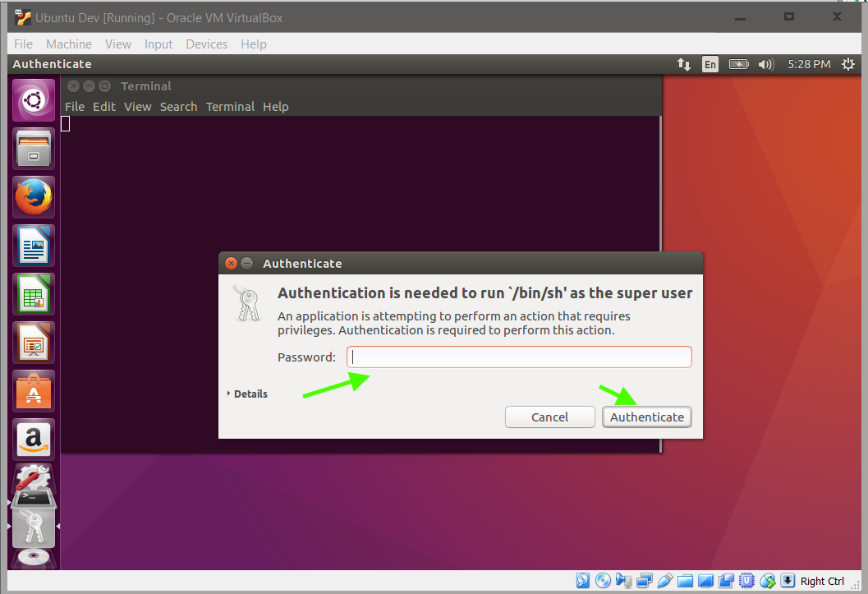The image size is (868, 594).
Task: Open VirtualBox Help menu
Action: (x=254, y=44)
